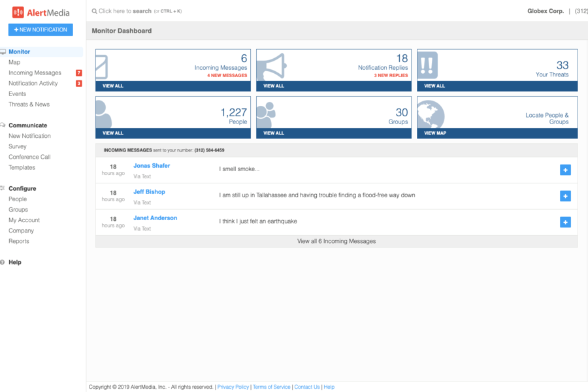Click the AlertMedia logo

pyautogui.click(x=39, y=11)
